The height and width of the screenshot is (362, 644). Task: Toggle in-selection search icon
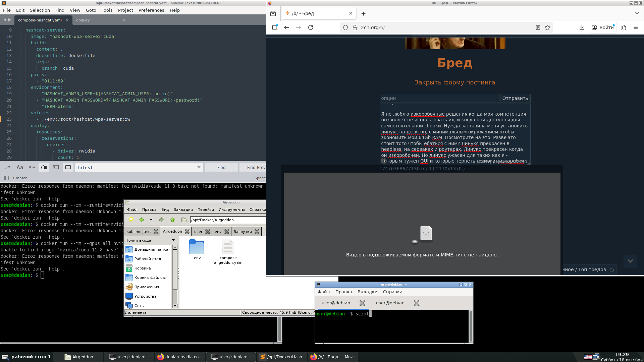[x=56, y=167]
